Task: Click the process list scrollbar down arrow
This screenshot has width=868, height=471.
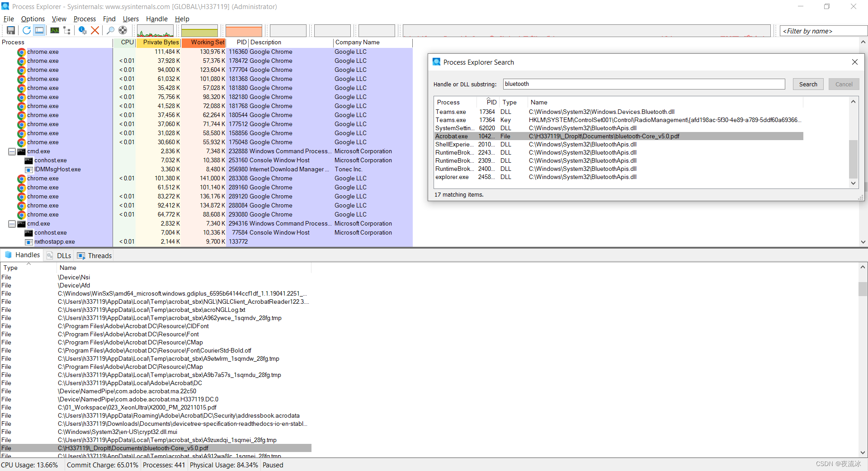Action: click(863, 242)
